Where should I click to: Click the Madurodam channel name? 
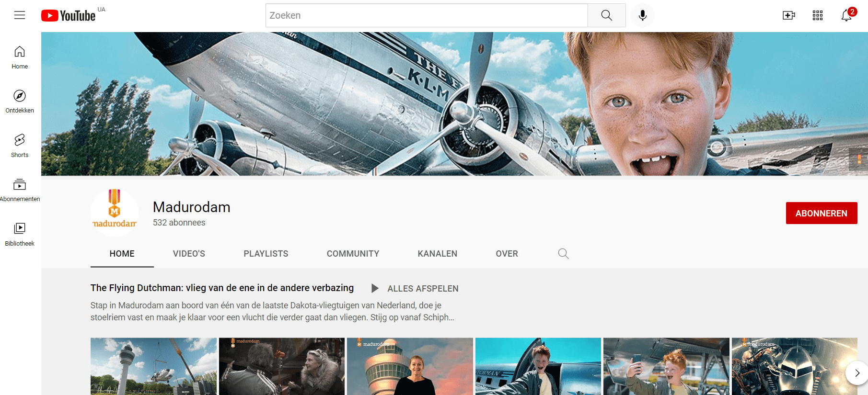(192, 207)
